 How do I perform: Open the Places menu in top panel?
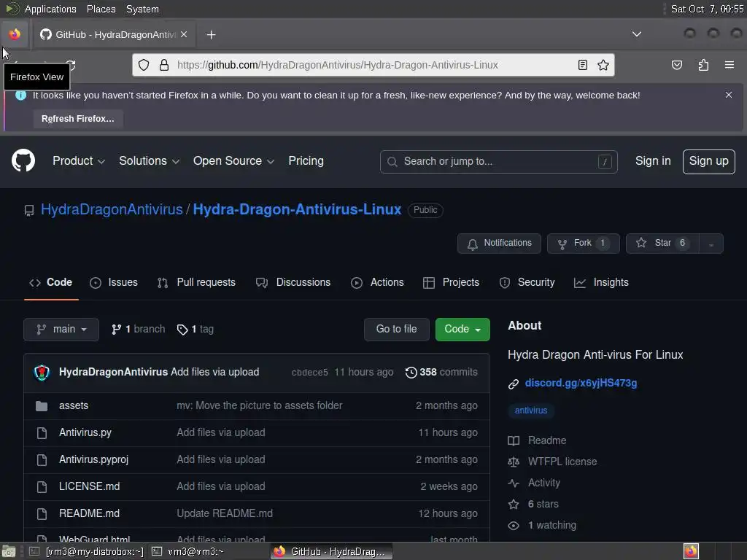coord(101,9)
